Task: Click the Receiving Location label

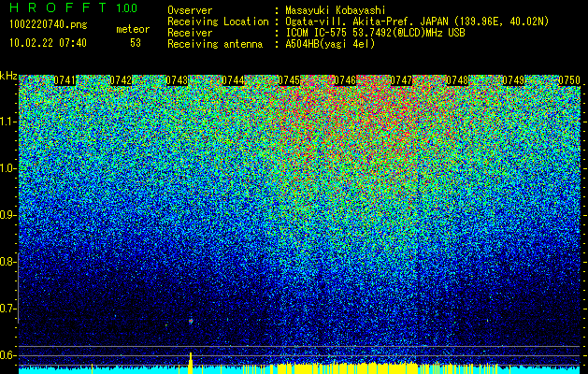Action: pos(218,22)
